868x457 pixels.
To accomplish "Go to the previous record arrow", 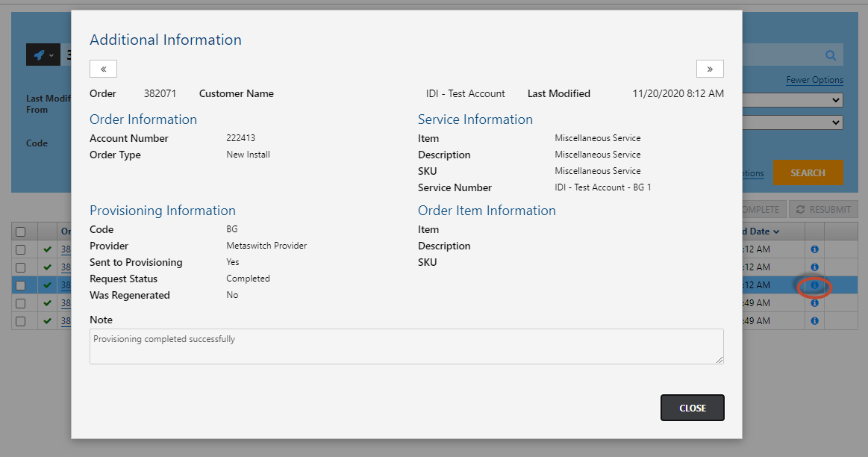I will point(104,69).
